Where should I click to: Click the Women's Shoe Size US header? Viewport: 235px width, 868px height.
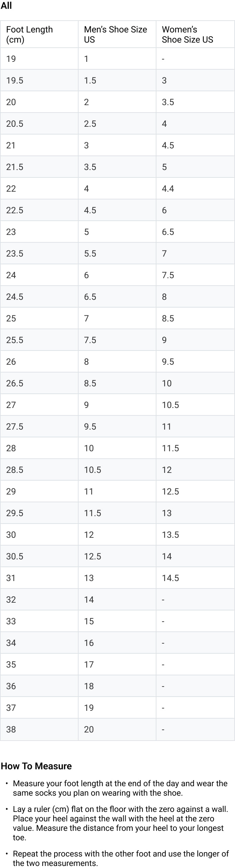tap(195, 34)
